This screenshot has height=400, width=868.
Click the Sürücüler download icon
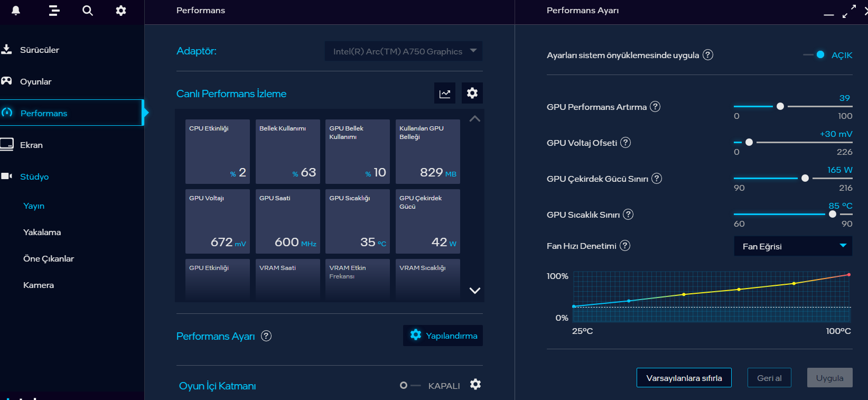(x=6, y=50)
